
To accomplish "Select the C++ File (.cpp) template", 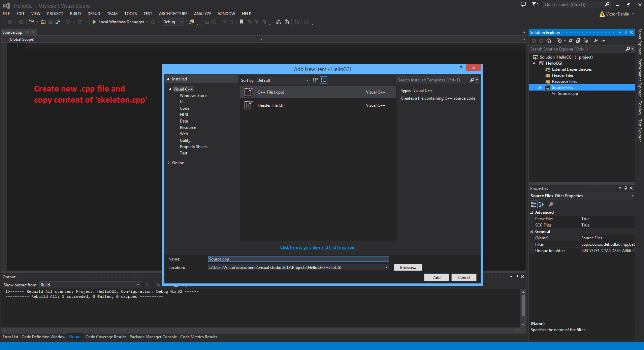I will click(318, 92).
